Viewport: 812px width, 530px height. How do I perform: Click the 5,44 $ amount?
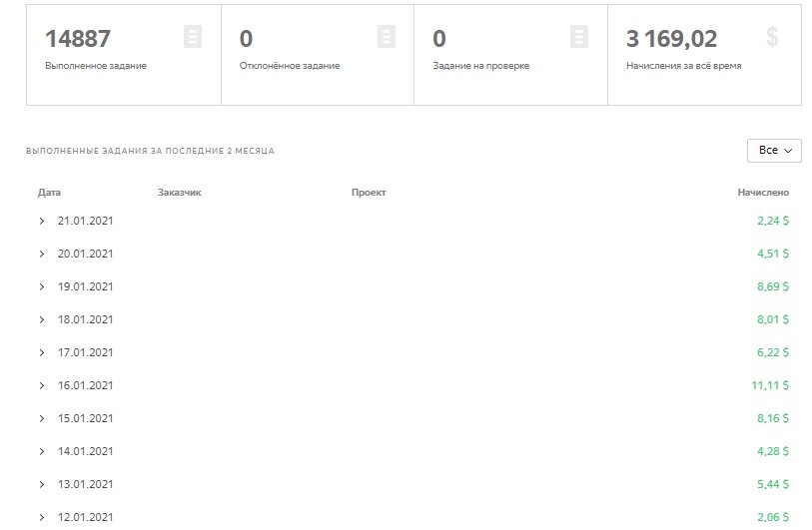(773, 484)
